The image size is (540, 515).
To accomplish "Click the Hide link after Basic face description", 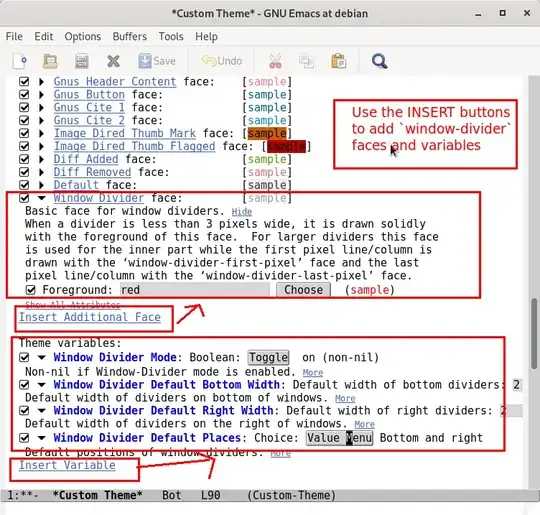I will tap(241, 212).
